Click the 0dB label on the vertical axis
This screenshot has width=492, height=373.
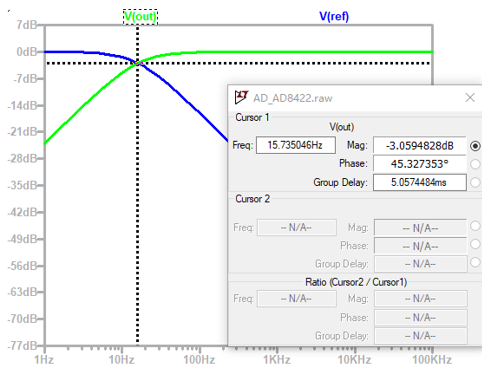point(27,52)
